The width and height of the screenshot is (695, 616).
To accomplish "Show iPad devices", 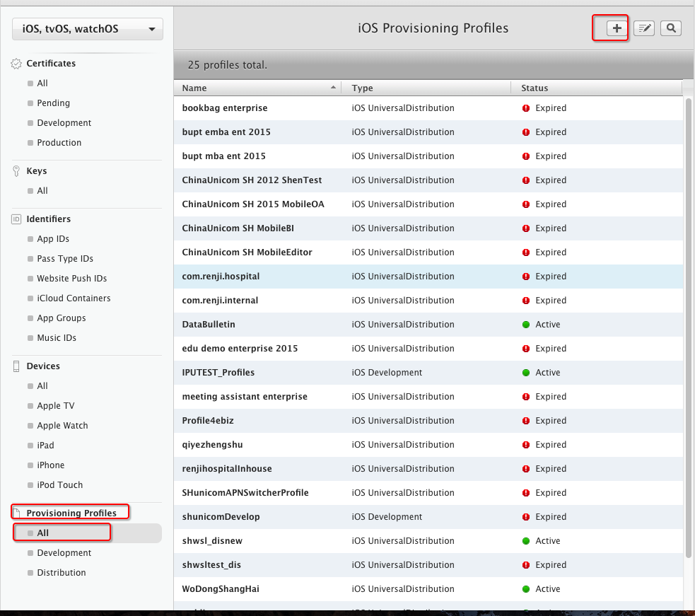I will pyautogui.click(x=45, y=446).
